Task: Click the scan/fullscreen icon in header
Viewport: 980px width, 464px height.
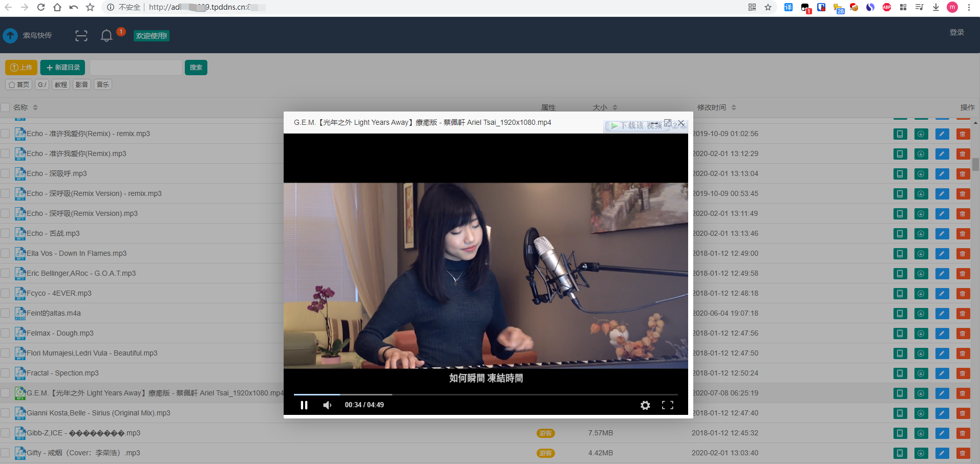Action: point(81,36)
